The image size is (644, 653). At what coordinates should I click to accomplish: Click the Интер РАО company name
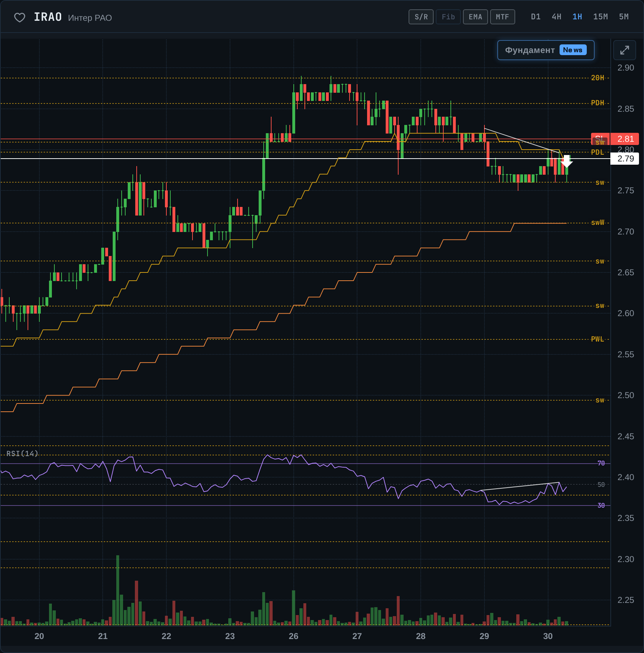click(90, 18)
